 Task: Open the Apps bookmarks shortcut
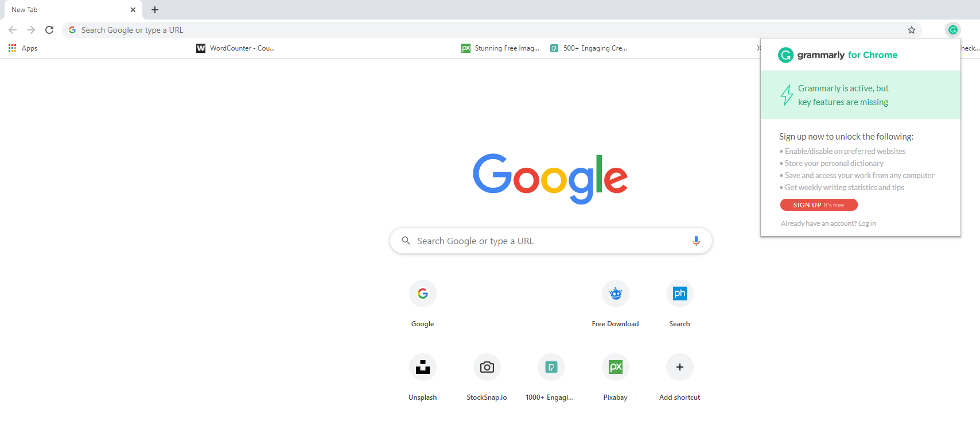coord(23,48)
